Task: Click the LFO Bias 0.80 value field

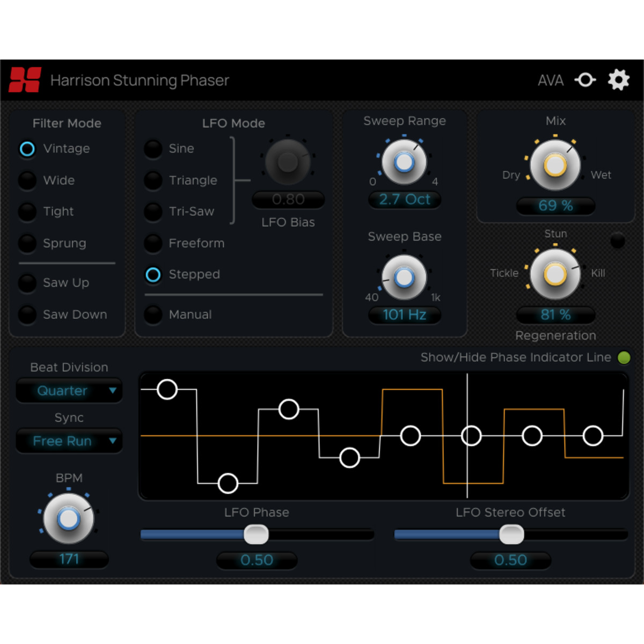Action: point(288,200)
